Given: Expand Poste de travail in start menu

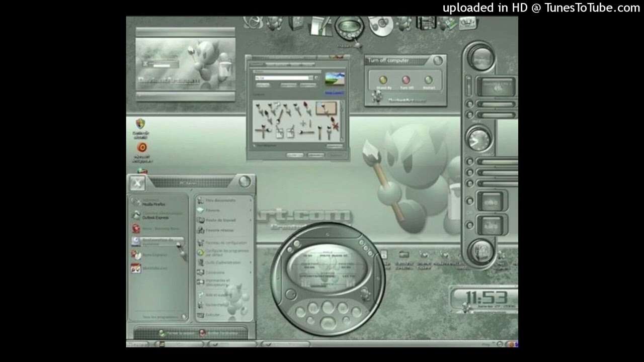Looking at the screenshot, I should click(224, 220).
